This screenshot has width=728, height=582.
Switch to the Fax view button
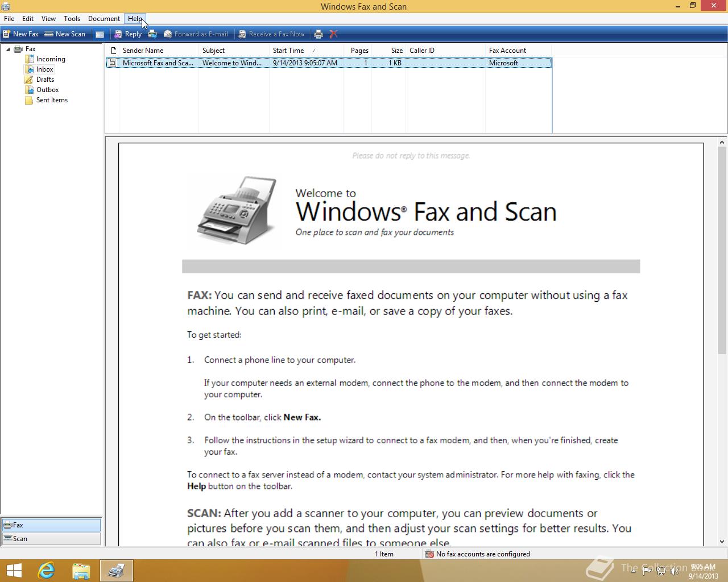coord(51,525)
